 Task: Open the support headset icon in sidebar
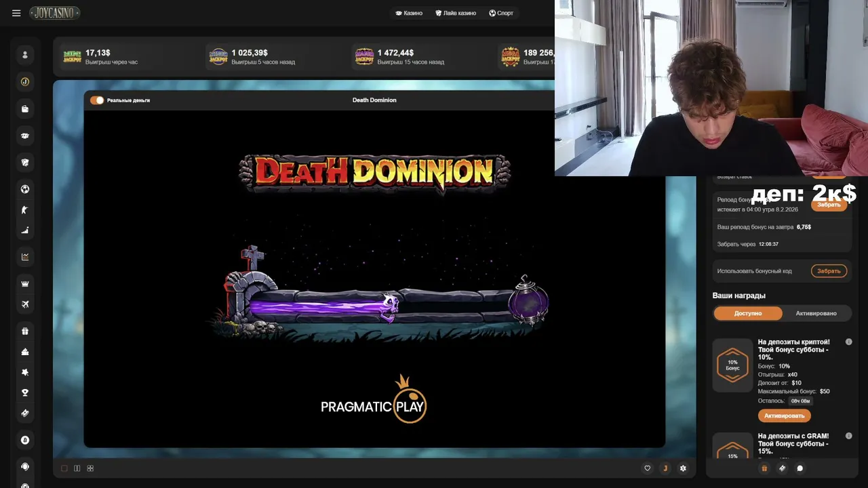point(25,466)
